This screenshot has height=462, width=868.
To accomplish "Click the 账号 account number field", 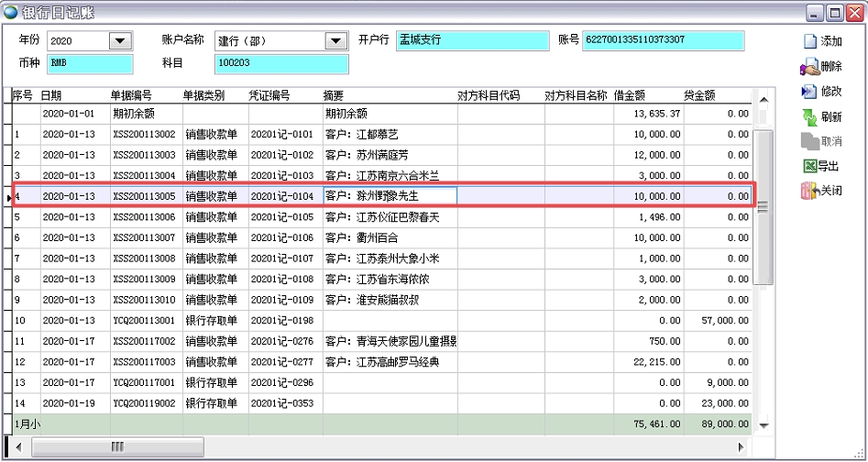I will click(x=663, y=40).
